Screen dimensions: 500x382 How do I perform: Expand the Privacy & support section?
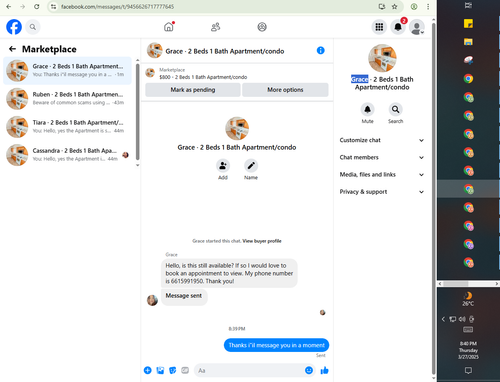(382, 192)
